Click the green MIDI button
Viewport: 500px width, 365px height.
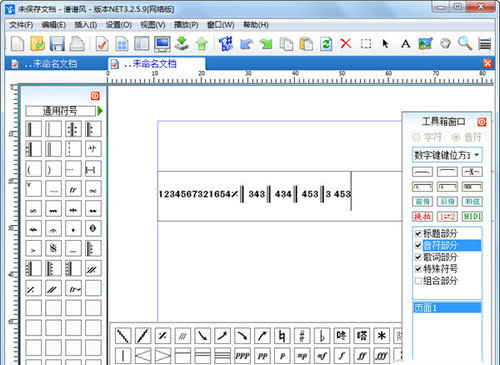[x=472, y=216]
